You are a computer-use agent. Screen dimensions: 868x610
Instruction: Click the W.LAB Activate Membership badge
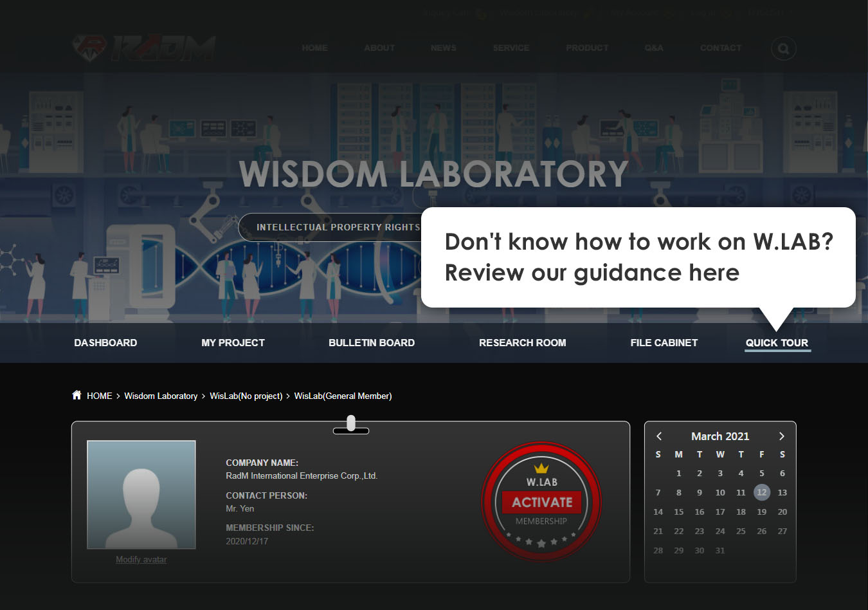coord(541,502)
